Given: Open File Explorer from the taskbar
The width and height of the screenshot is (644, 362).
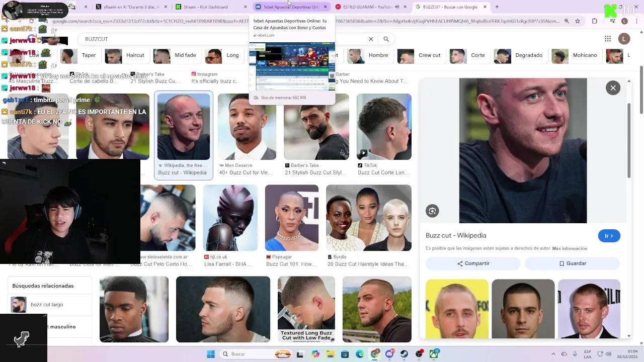Looking at the screenshot, I should pyautogui.click(x=330, y=354).
